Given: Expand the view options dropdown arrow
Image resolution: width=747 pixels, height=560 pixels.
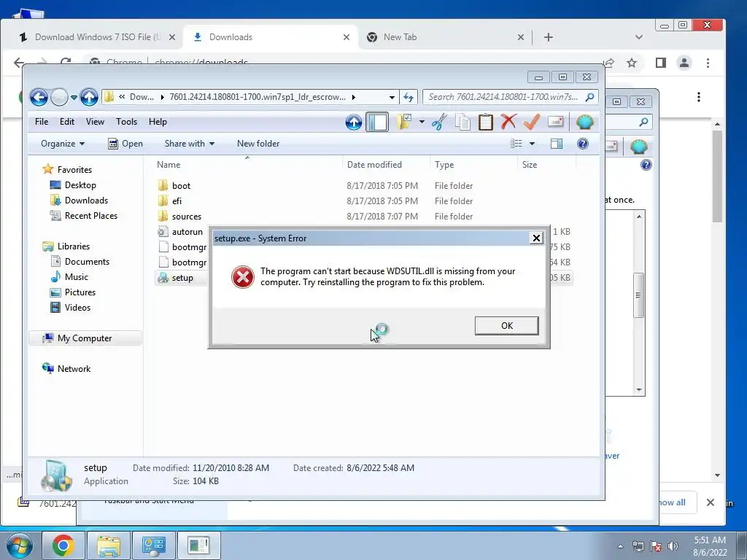Looking at the screenshot, I should pos(532,144).
